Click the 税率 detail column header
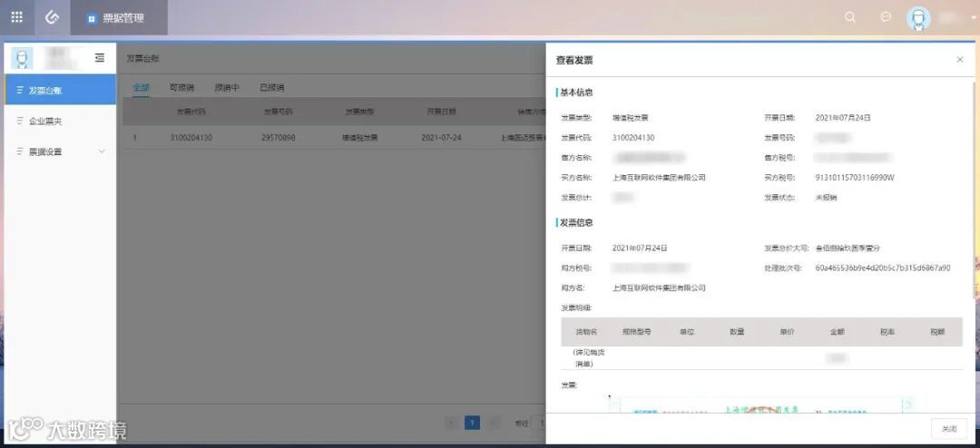Viewport: 980px width, 448px height. 887,332
